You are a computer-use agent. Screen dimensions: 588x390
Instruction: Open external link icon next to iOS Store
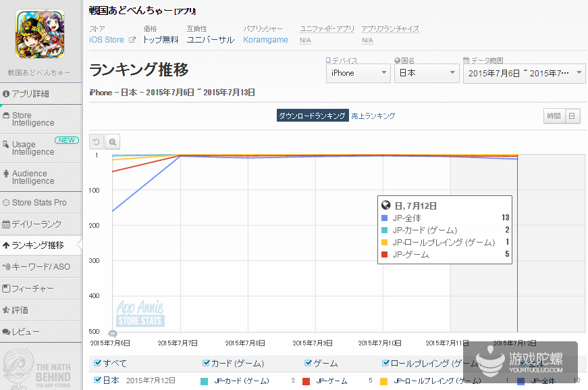[132, 40]
